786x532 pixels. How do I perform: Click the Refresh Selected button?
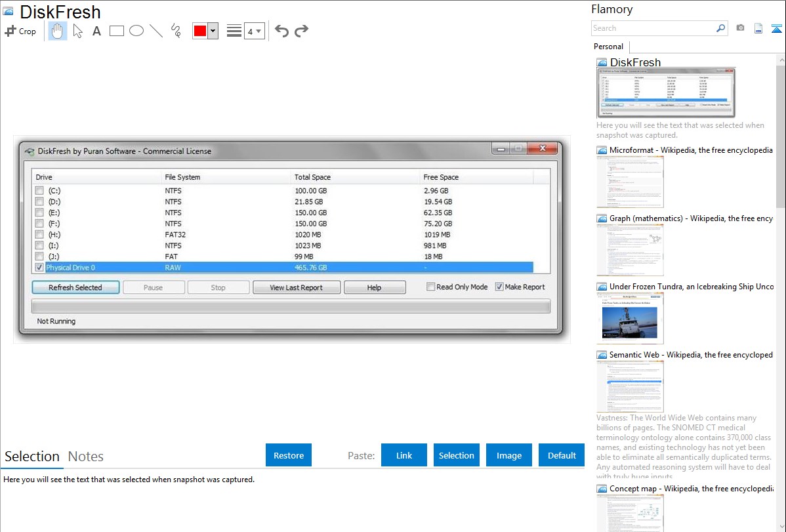[75, 287]
